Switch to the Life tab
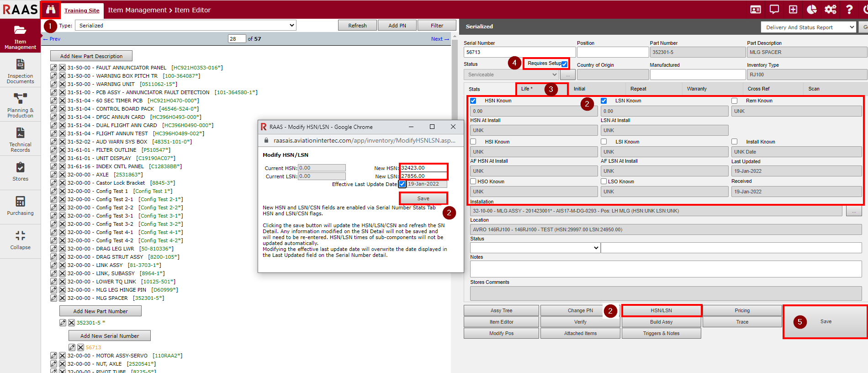 click(x=527, y=89)
